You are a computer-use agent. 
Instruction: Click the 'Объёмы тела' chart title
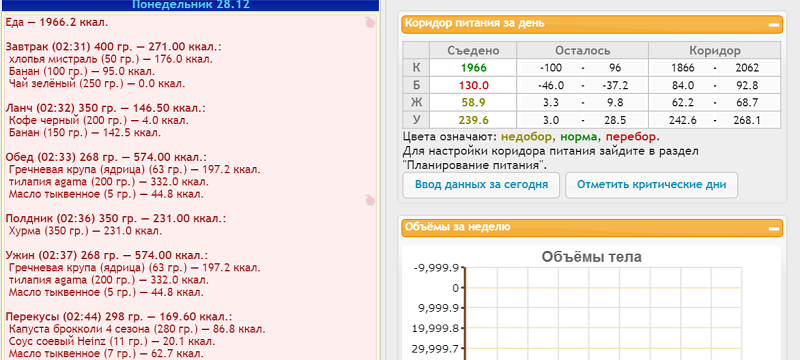click(591, 257)
